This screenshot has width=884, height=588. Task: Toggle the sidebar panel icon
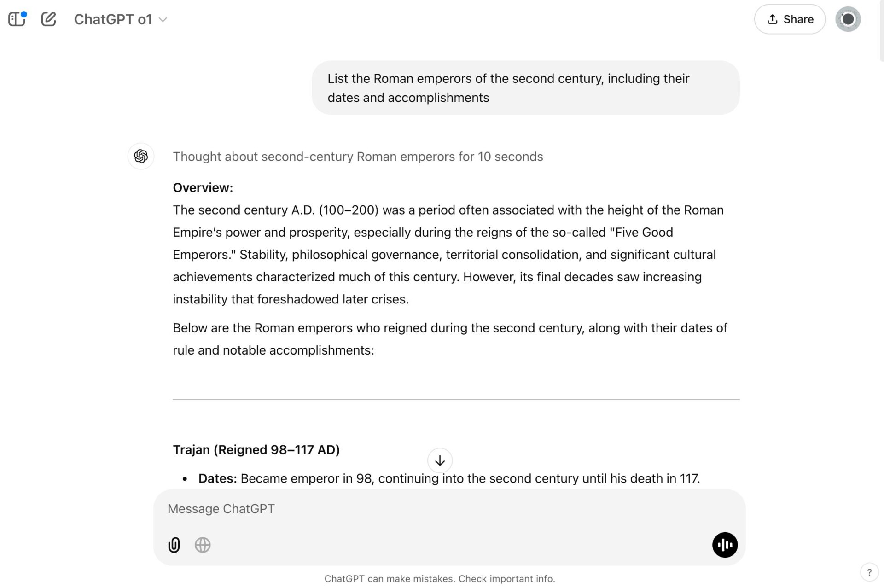(x=17, y=19)
